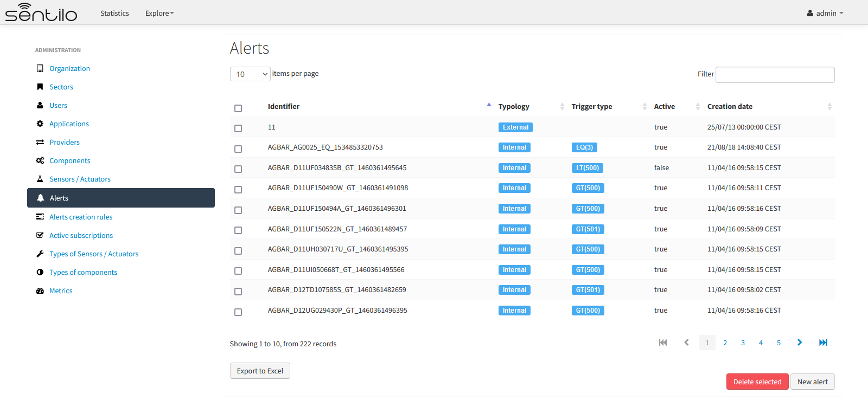Click the admin user icon

tap(810, 13)
